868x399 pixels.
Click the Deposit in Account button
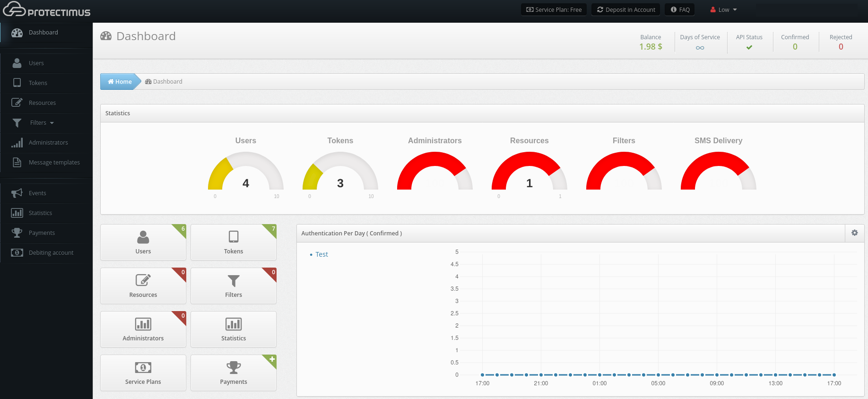click(625, 9)
